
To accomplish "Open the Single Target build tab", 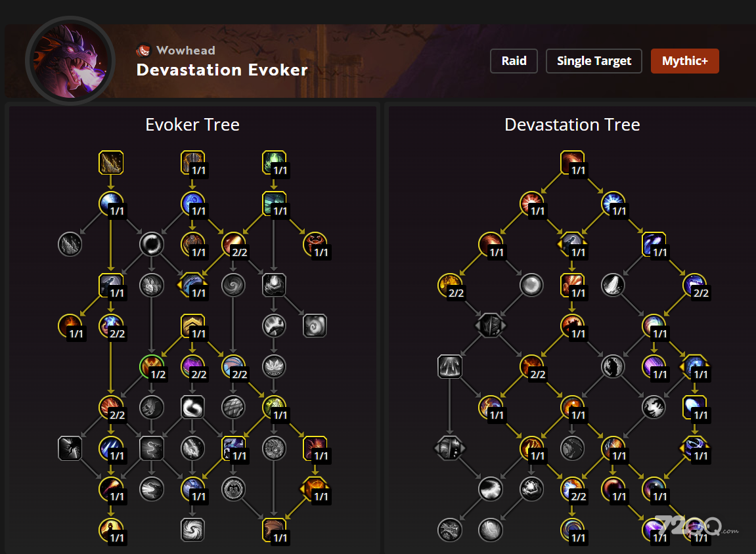I will click(594, 61).
